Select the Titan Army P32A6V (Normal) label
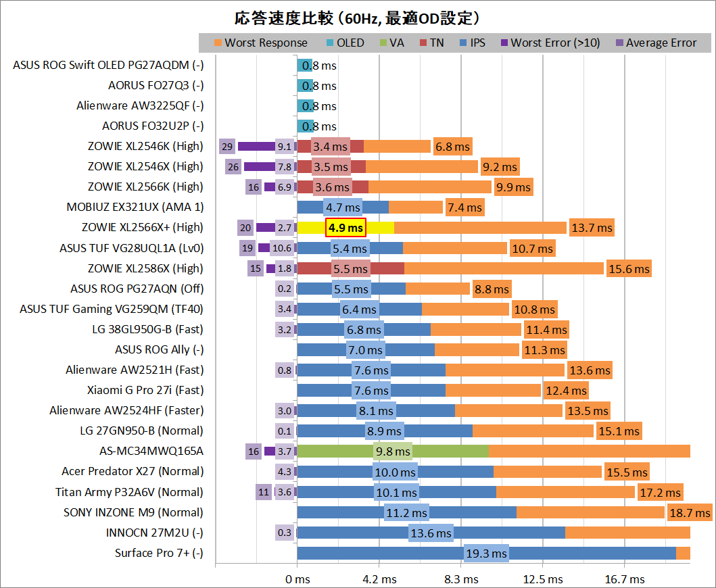The height and width of the screenshot is (588, 716). coord(129,492)
